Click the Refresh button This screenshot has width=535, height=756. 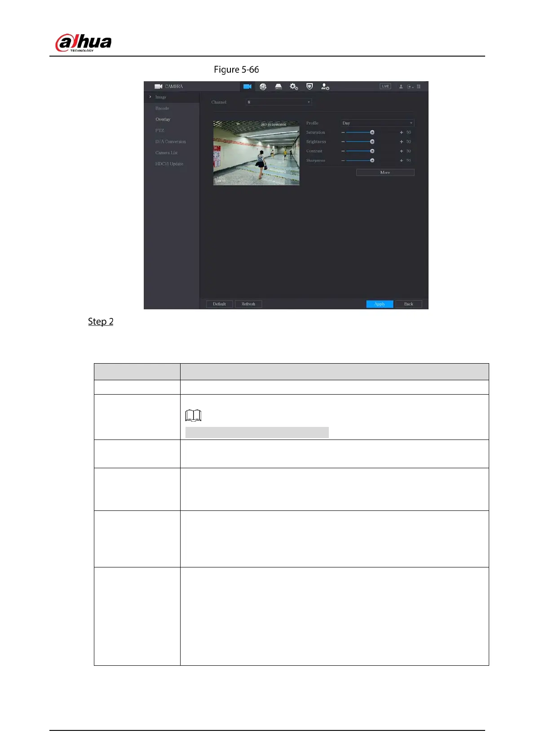click(x=248, y=304)
